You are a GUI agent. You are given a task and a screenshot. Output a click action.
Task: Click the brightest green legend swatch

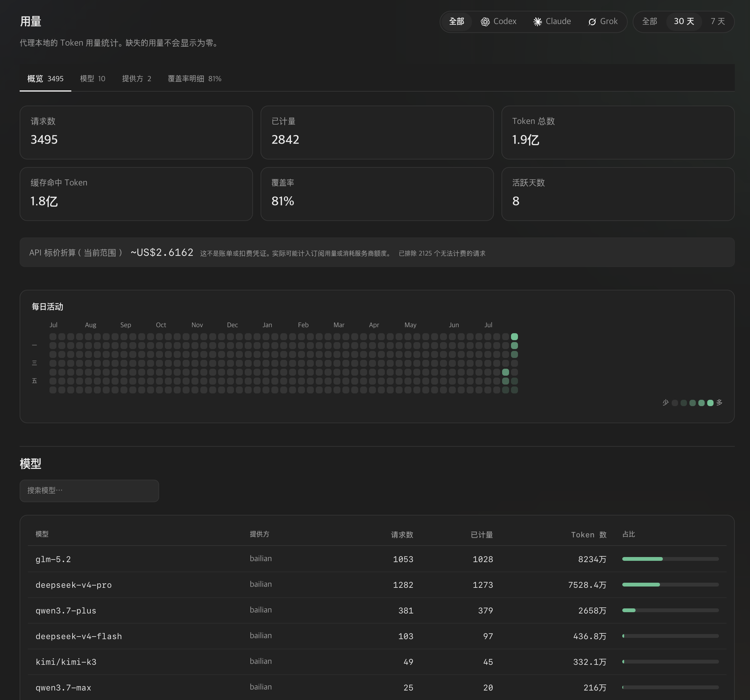pyautogui.click(x=710, y=403)
